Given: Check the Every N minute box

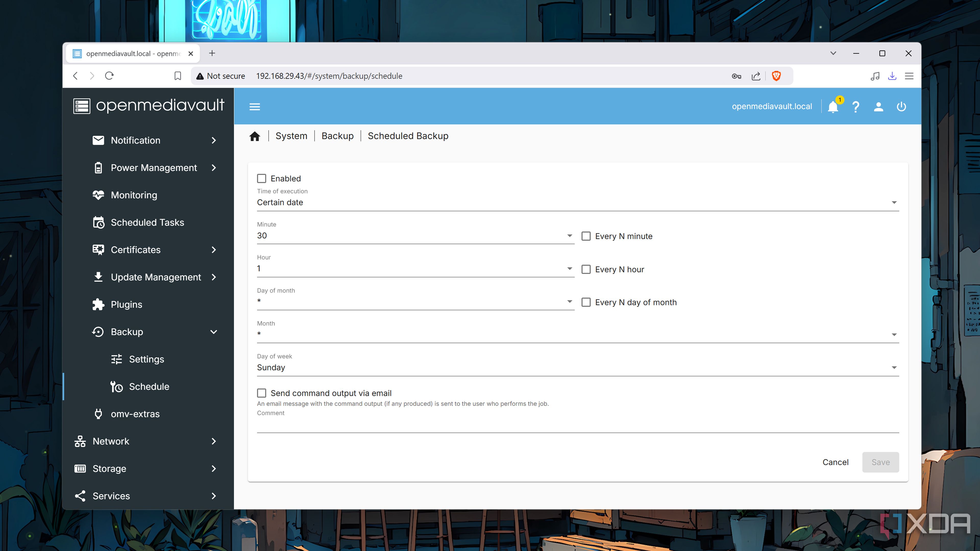Looking at the screenshot, I should [586, 236].
